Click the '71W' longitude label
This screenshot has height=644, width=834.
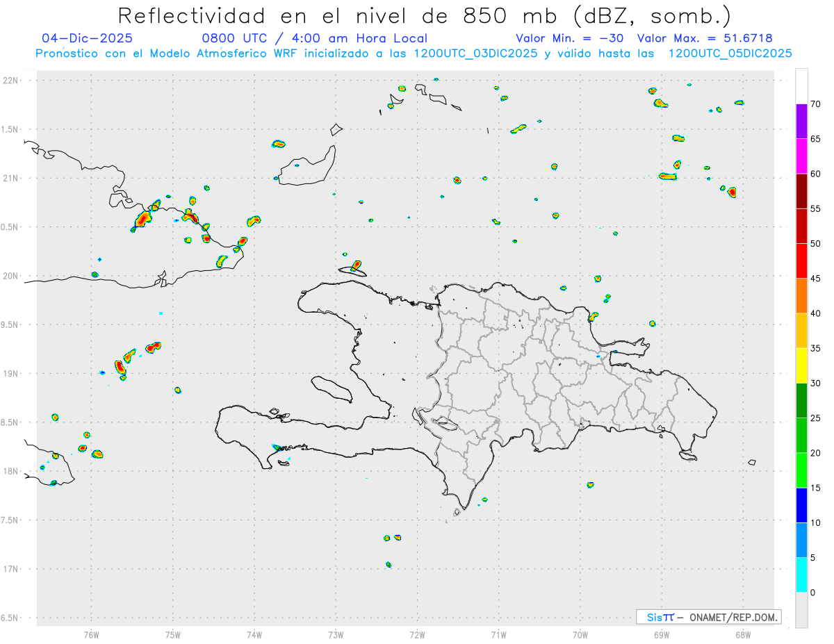(x=498, y=635)
